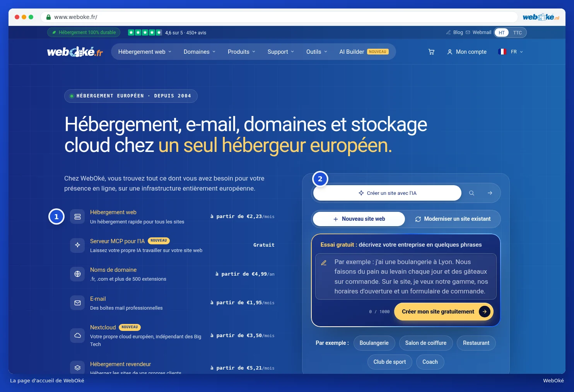
Task: Click the arrow icon next to search
Action: (490, 193)
